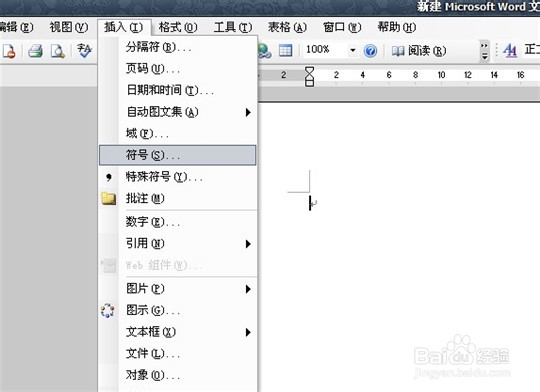Select 域(F)... menu entry

point(178,134)
